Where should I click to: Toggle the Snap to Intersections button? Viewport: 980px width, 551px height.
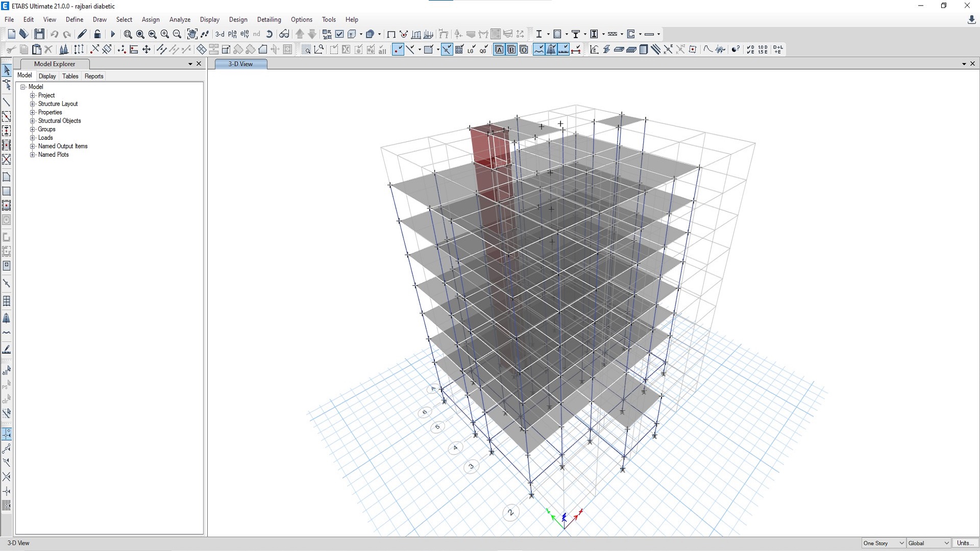click(447, 49)
